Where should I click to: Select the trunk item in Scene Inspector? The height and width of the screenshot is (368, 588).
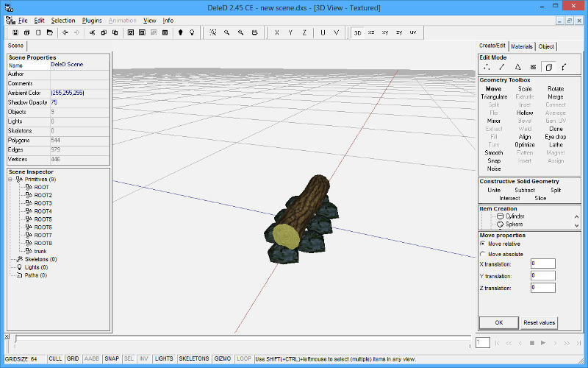(x=40, y=251)
